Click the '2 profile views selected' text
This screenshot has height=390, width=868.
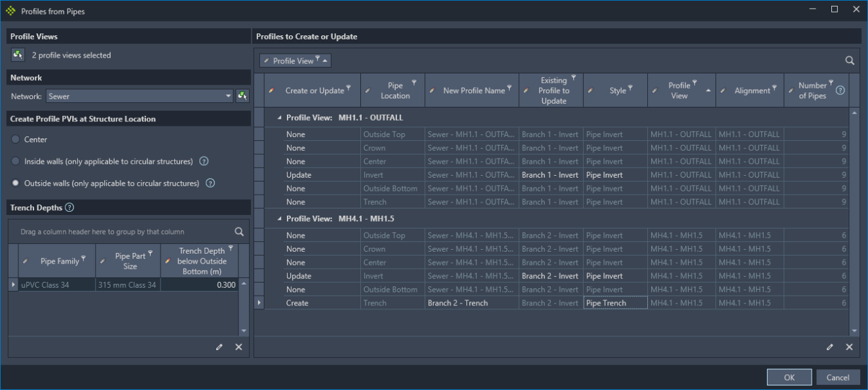click(71, 55)
